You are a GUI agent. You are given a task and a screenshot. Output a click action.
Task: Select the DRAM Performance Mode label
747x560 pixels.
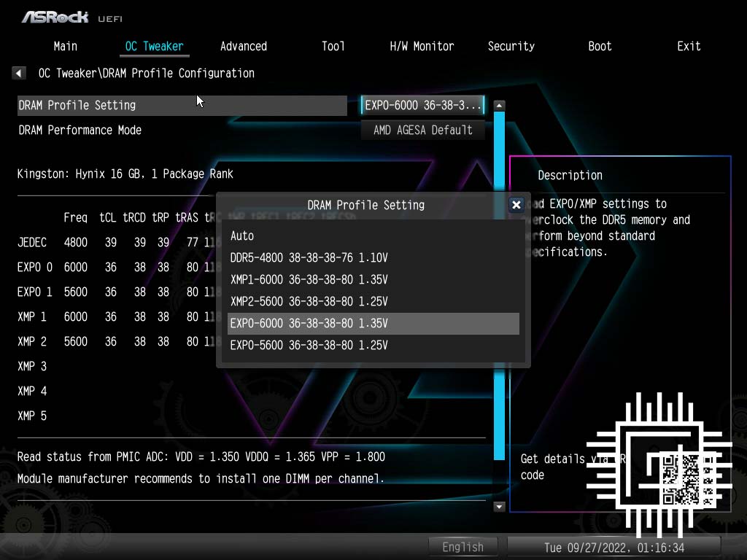tap(80, 130)
